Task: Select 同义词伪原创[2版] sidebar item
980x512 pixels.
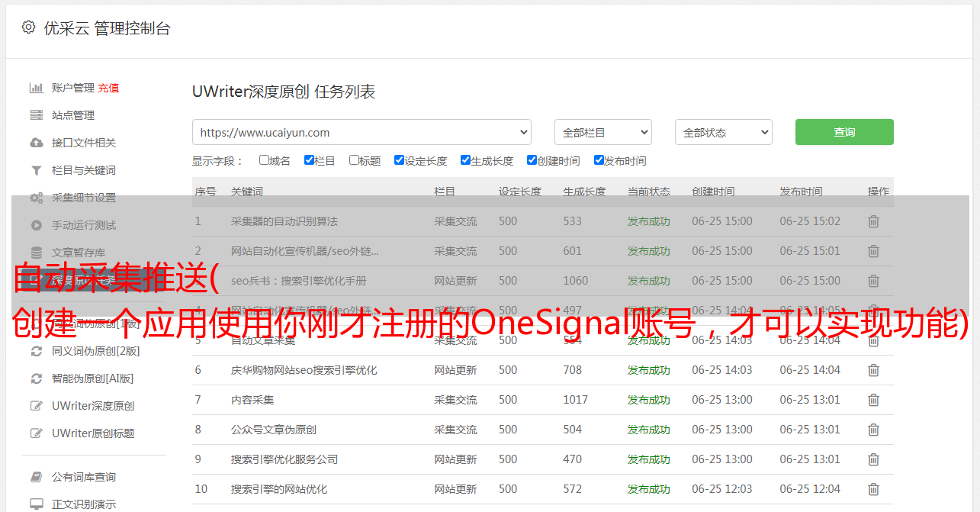Action: point(96,351)
